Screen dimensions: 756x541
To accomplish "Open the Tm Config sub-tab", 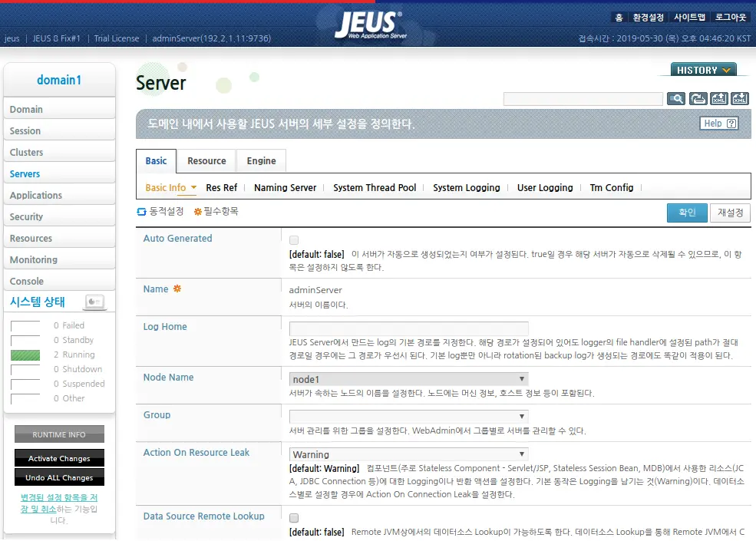I will click(x=612, y=187).
